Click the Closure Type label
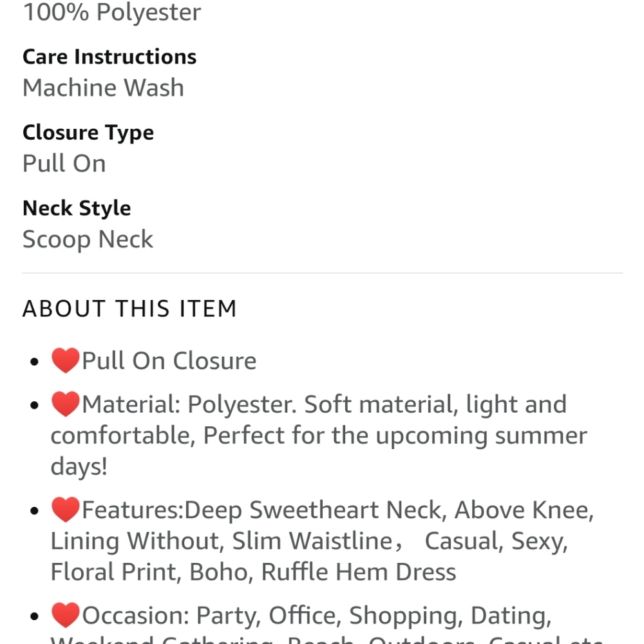This screenshot has height=644, width=644. 88,133
